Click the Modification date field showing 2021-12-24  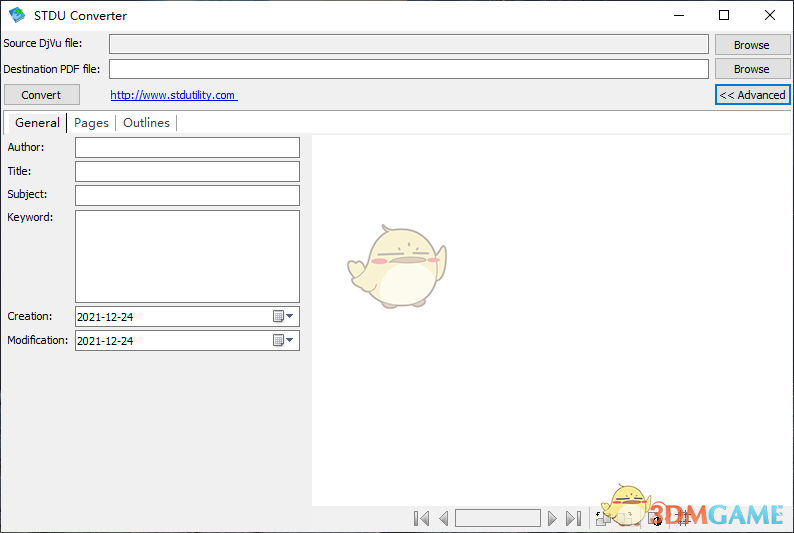[187, 340]
